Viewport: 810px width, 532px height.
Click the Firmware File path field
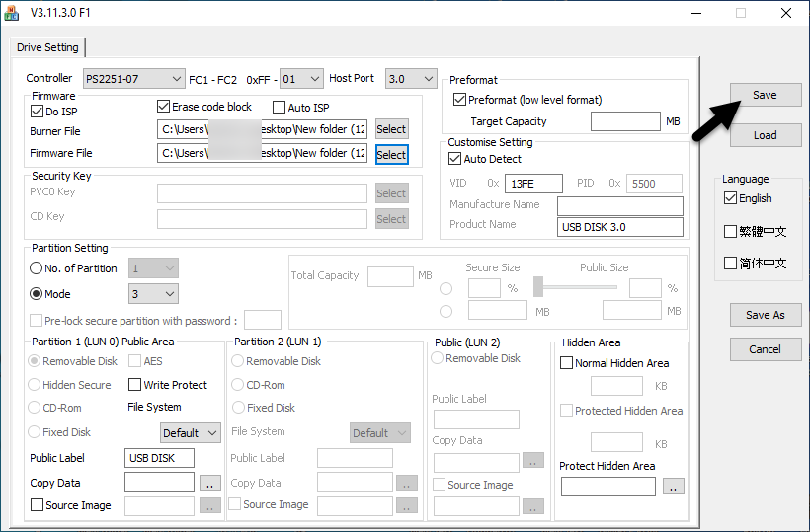click(x=262, y=153)
